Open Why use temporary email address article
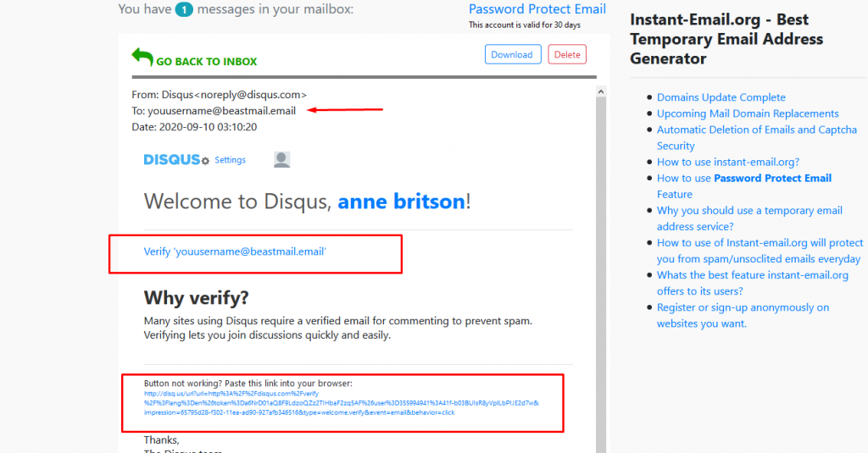The height and width of the screenshot is (453, 868). coord(749,218)
